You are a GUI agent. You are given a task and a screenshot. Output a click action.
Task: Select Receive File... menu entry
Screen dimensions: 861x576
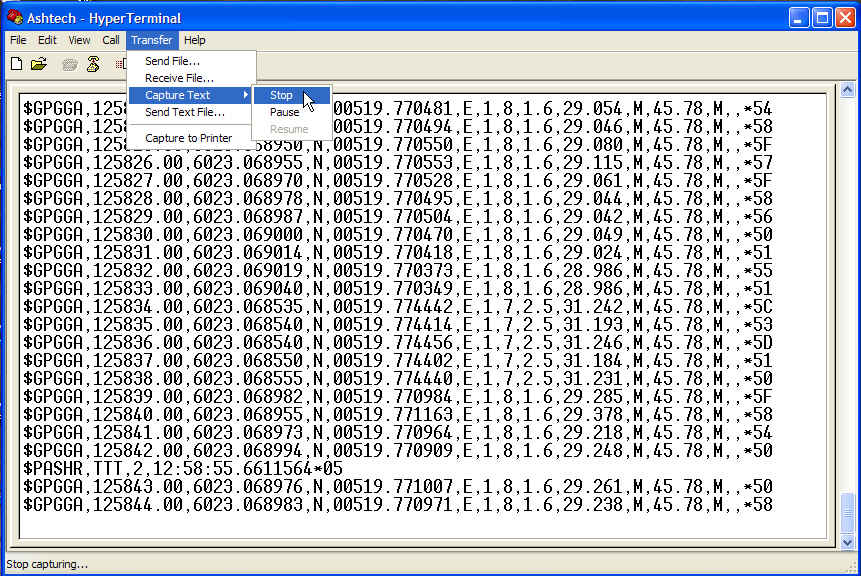pyautogui.click(x=179, y=78)
